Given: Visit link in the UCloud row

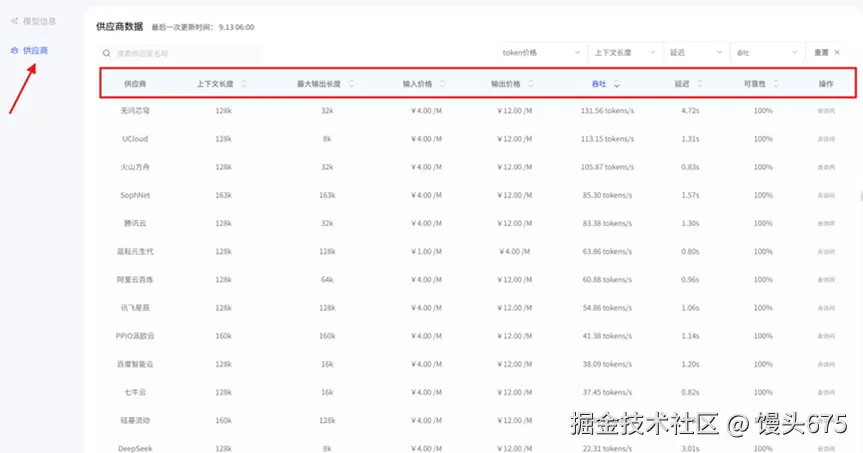Looking at the screenshot, I should [826, 139].
